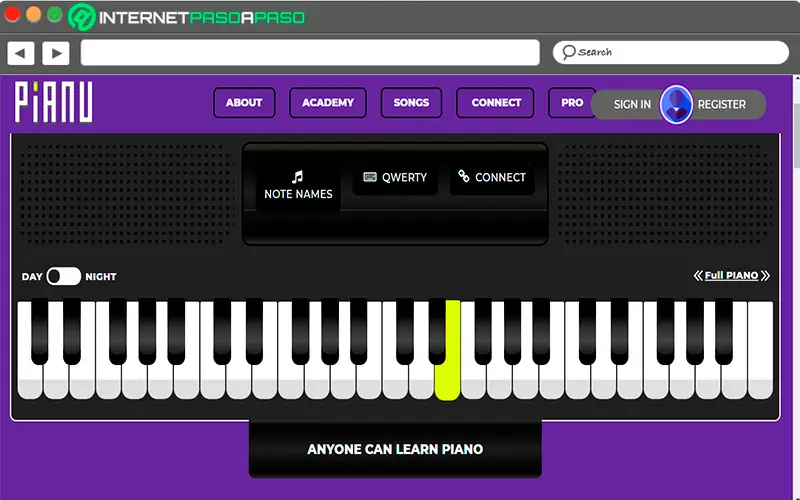Click the Anyone Can Learn Piano banner
This screenshot has height=500, width=800.
(395, 449)
